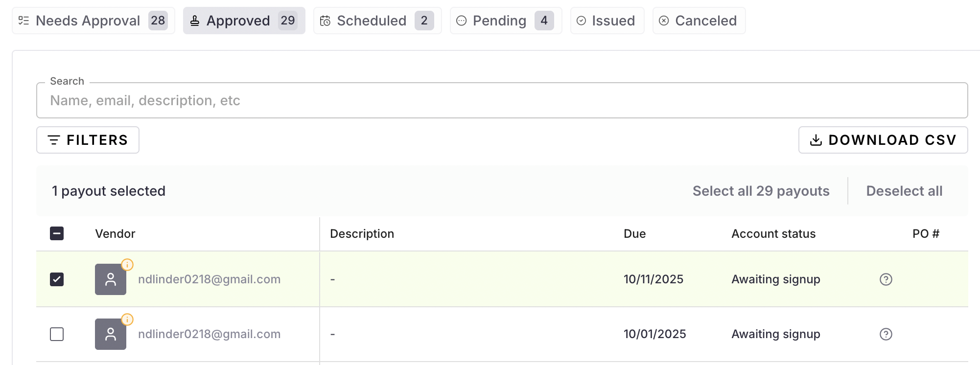The image size is (980, 365).
Task: Click the vendor avatar in the 10/01/2025 row
Action: pos(111,334)
